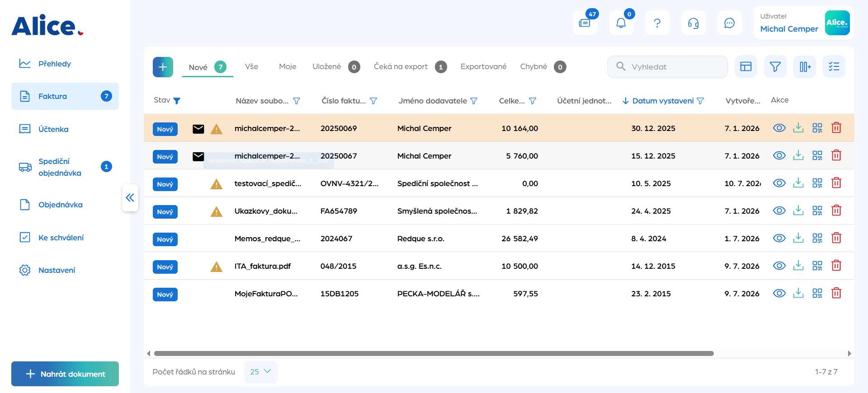Screen dimensions: 868x393
Task: Open Účtenka in the sidebar
Action: point(65,129)
